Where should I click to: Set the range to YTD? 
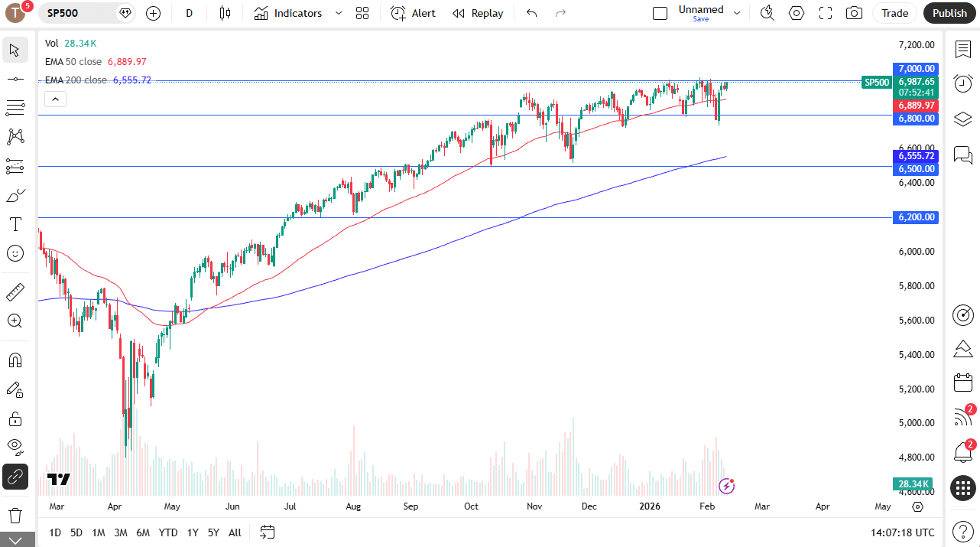168,532
